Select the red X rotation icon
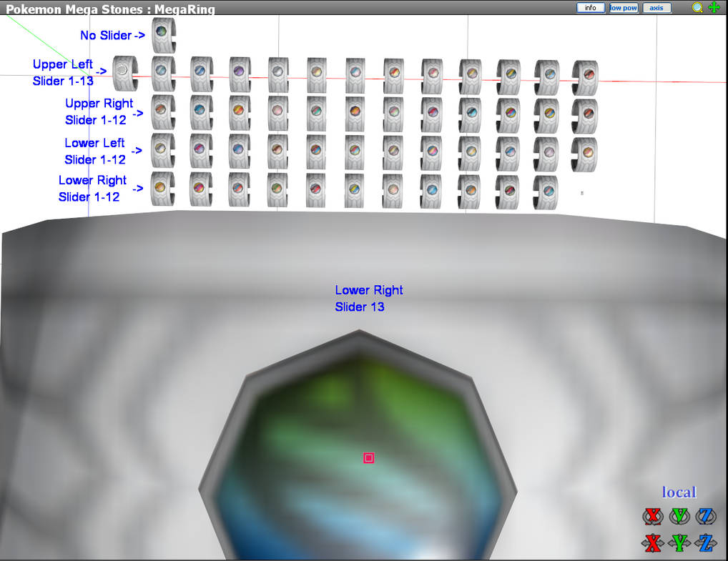Image resolution: width=728 pixels, height=561 pixels. (653, 516)
